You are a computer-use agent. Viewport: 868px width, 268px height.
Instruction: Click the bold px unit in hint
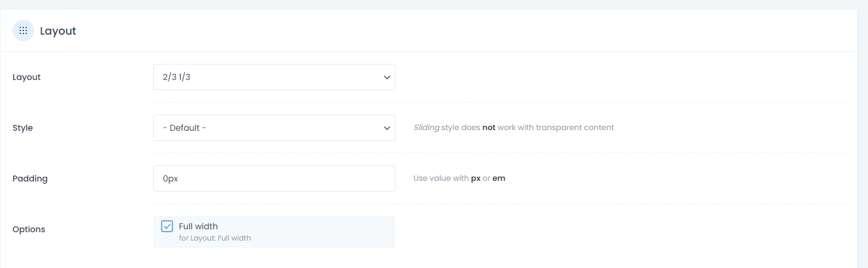pyautogui.click(x=475, y=178)
